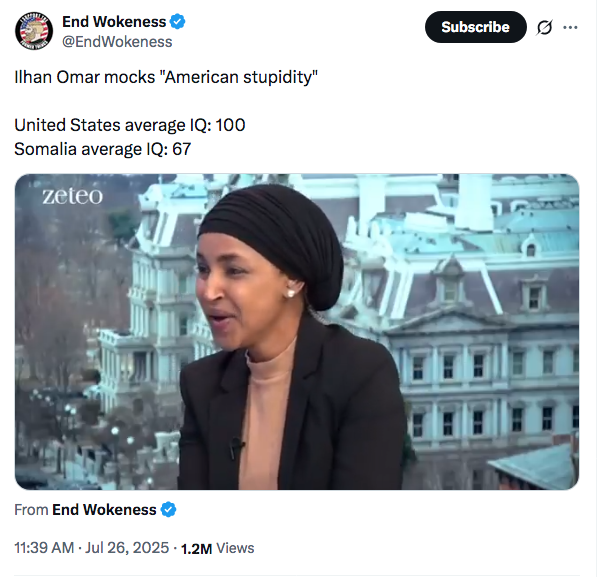Open the End Wokeness profile avatar

[34, 30]
